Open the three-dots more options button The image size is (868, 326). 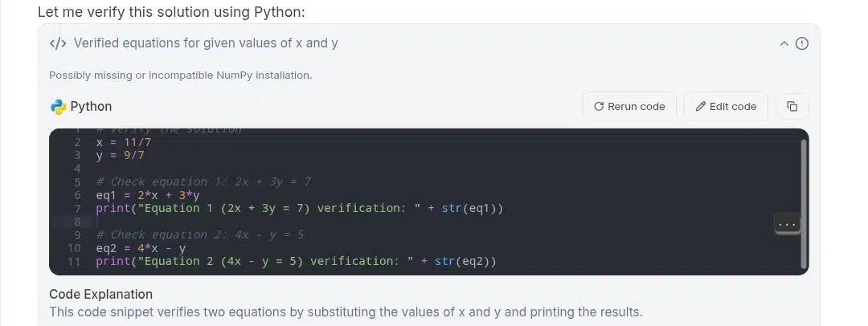coord(787,224)
